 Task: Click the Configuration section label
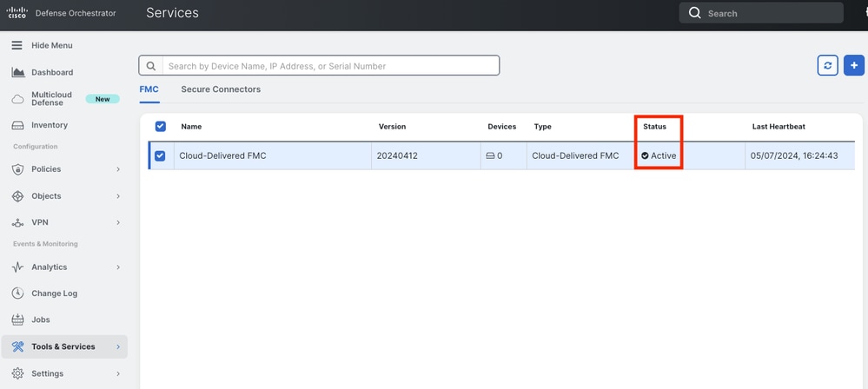point(36,147)
